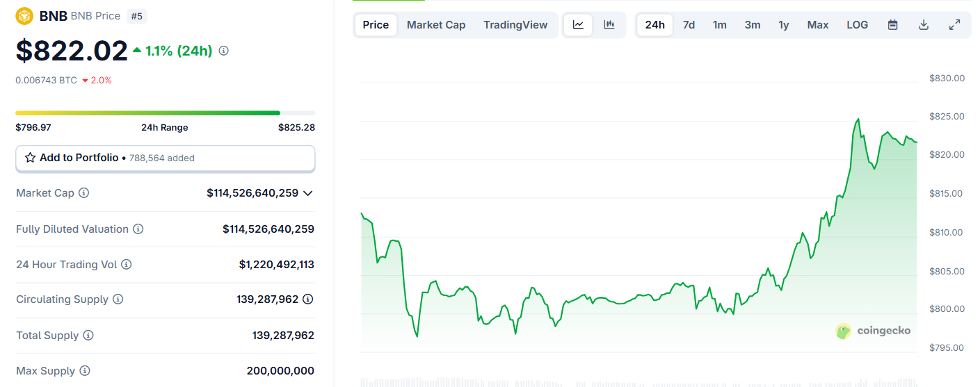
Task: Open info icon next to 24h price change
Action: [x=224, y=51]
